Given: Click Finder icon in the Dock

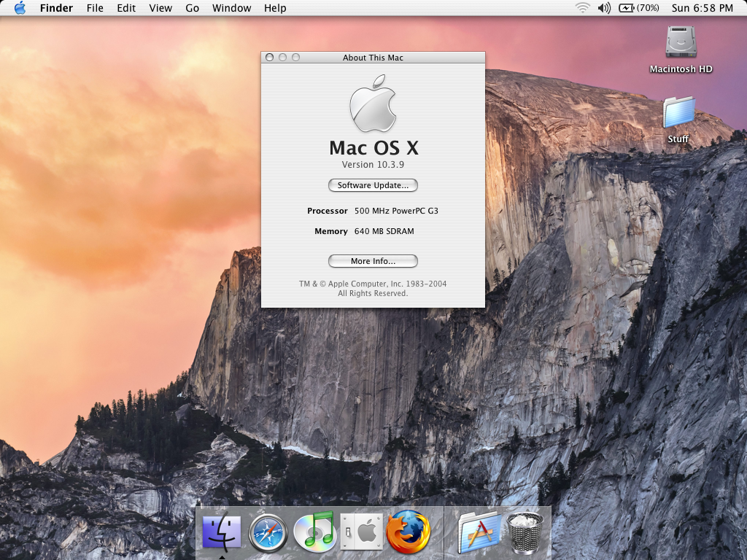Looking at the screenshot, I should (x=222, y=532).
